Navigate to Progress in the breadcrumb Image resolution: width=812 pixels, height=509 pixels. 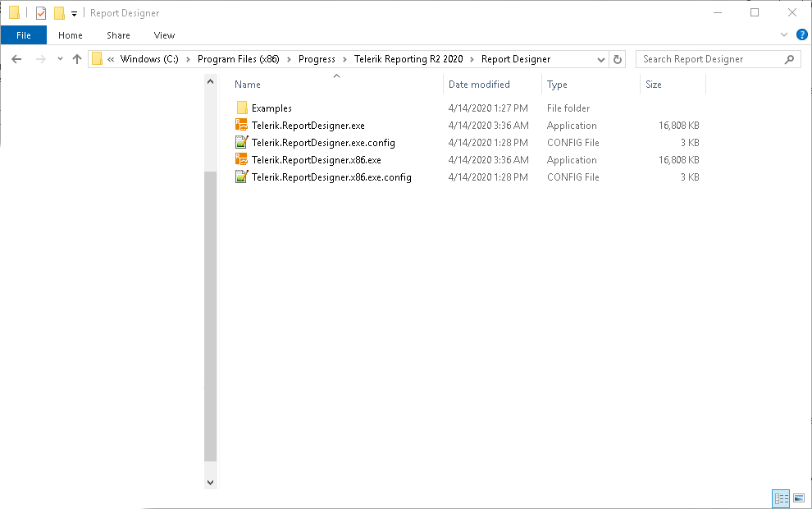tap(317, 59)
